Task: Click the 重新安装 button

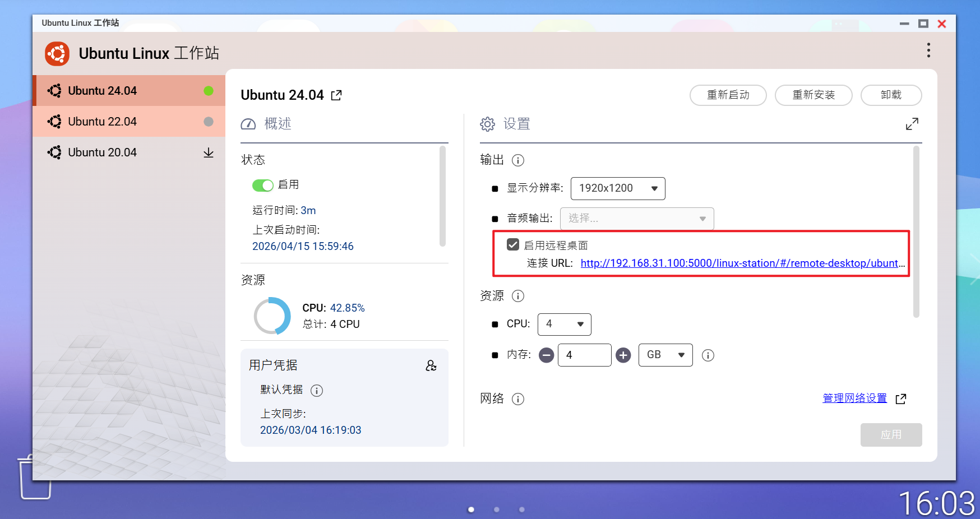Action: point(813,95)
